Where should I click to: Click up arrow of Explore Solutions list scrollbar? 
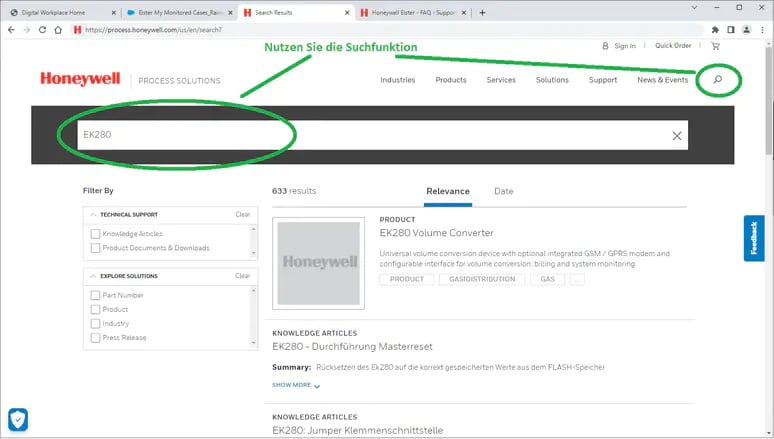click(x=254, y=290)
